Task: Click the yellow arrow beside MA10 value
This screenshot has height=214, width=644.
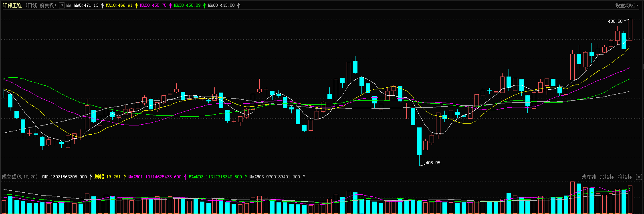Action: 136,6
